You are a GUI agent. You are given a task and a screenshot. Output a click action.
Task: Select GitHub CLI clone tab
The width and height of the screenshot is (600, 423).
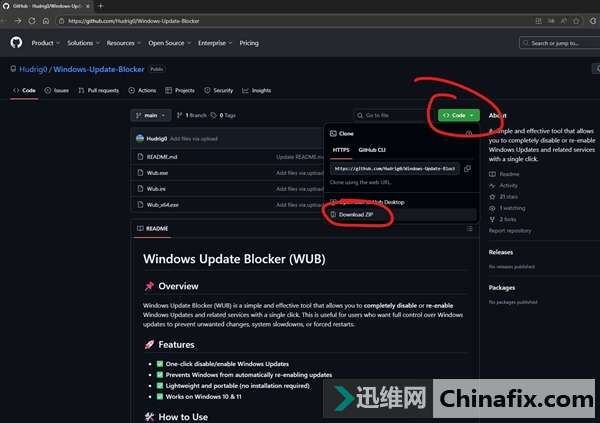pyautogui.click(x=372, y=150)
